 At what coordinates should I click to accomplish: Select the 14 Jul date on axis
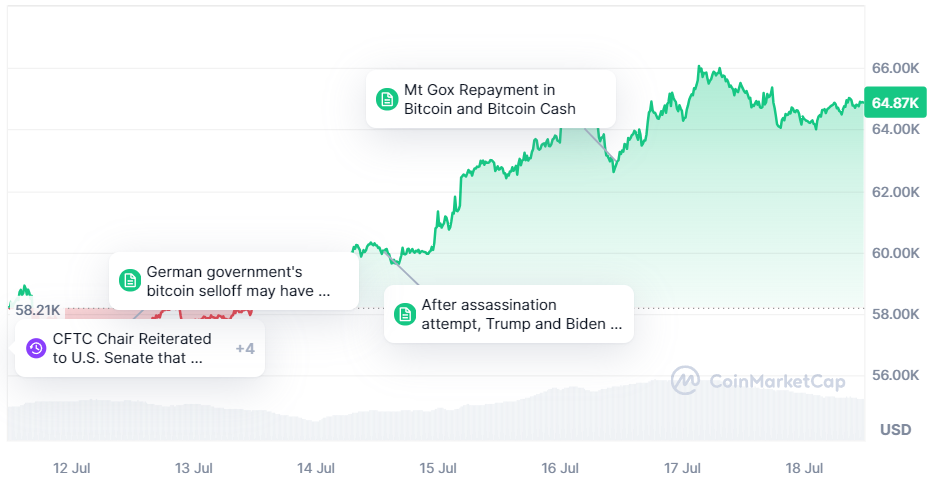(x=316, y=467)
